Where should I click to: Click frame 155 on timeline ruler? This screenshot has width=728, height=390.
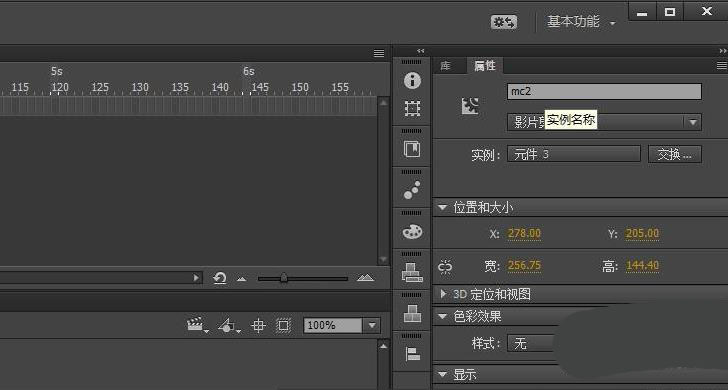click(x=340, y=87)
